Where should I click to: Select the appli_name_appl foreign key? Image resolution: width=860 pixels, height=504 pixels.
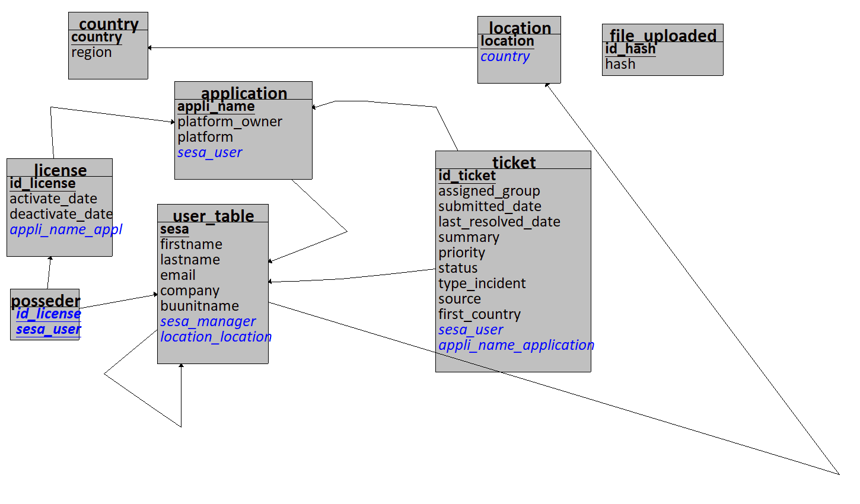(66, 230)
